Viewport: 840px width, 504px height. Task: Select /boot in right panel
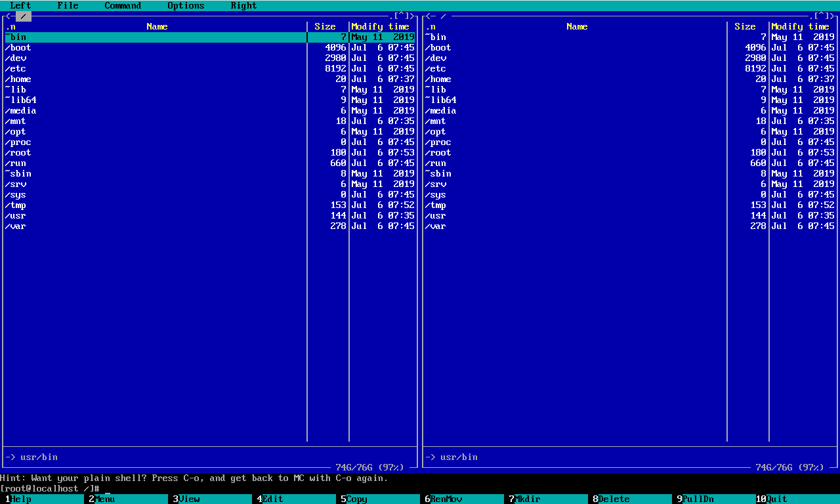pyautogui.click(x=629, y=47)
